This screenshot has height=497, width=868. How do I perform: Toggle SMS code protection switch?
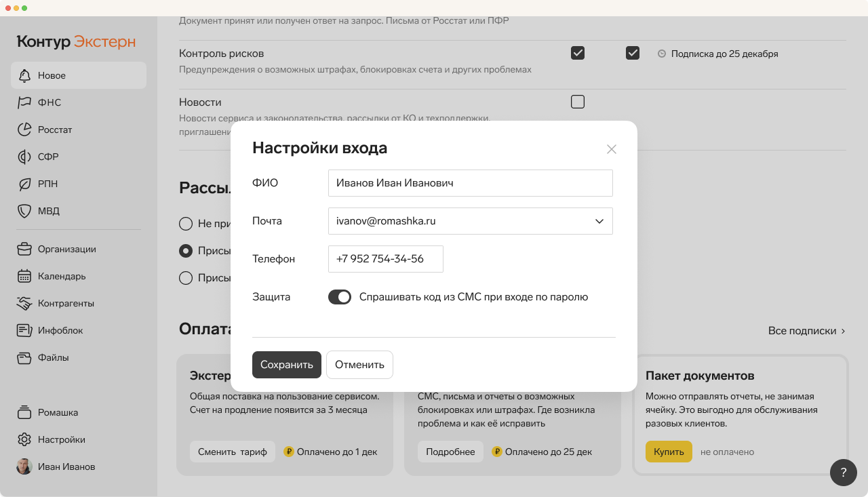340,297
